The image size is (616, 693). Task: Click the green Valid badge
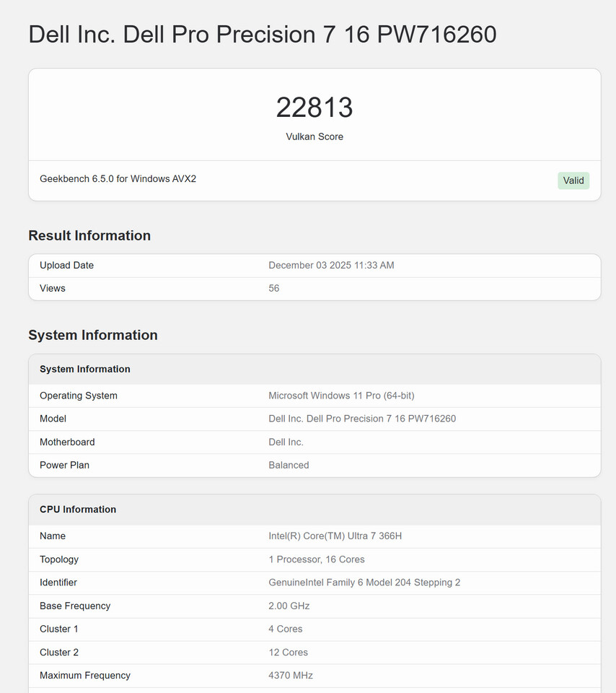573,180
